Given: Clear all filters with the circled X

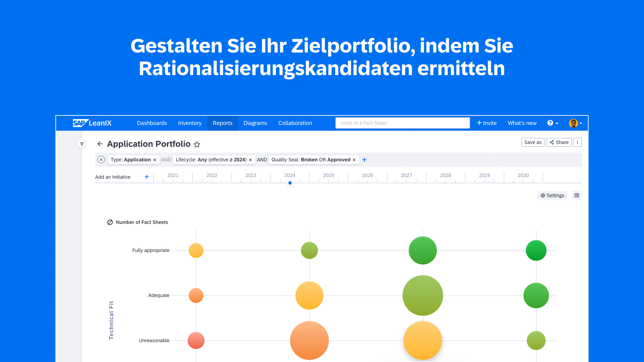Looking at the screenshot, I should tap(101, 160).
